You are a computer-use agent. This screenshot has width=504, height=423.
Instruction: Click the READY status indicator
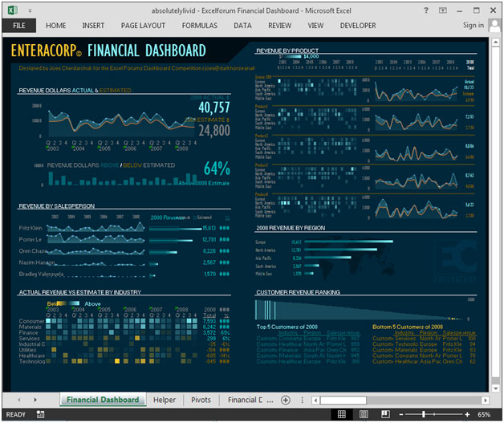pos(16,414)
